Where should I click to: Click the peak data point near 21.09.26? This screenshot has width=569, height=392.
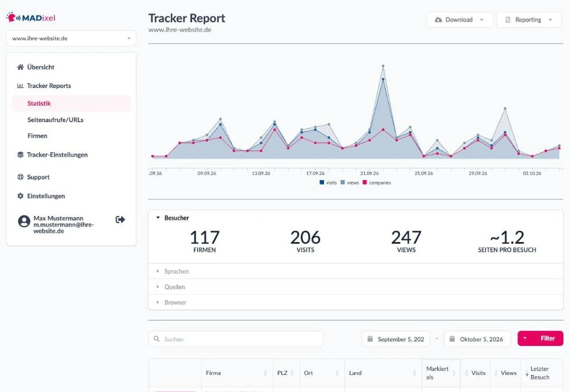(x=383, y=66)
